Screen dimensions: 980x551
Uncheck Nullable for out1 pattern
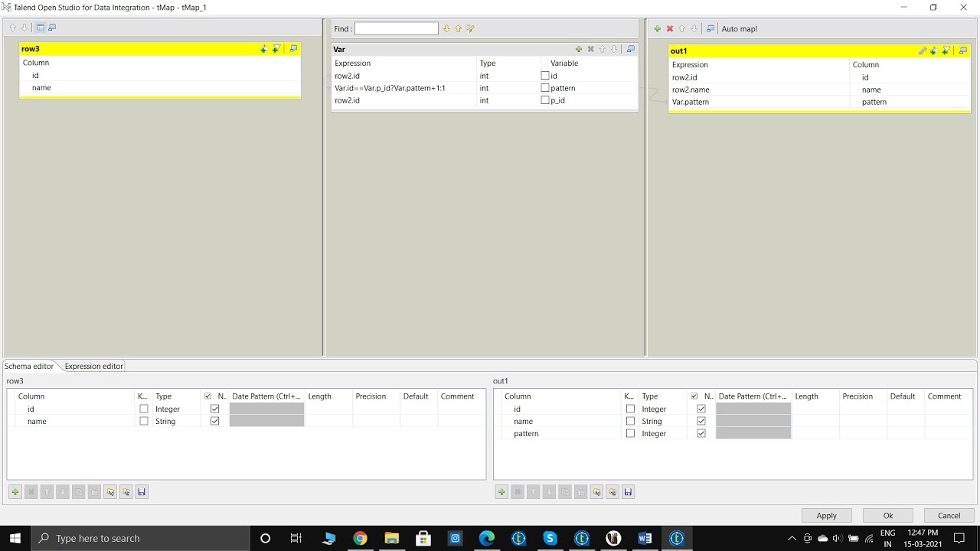click(701, 433)
